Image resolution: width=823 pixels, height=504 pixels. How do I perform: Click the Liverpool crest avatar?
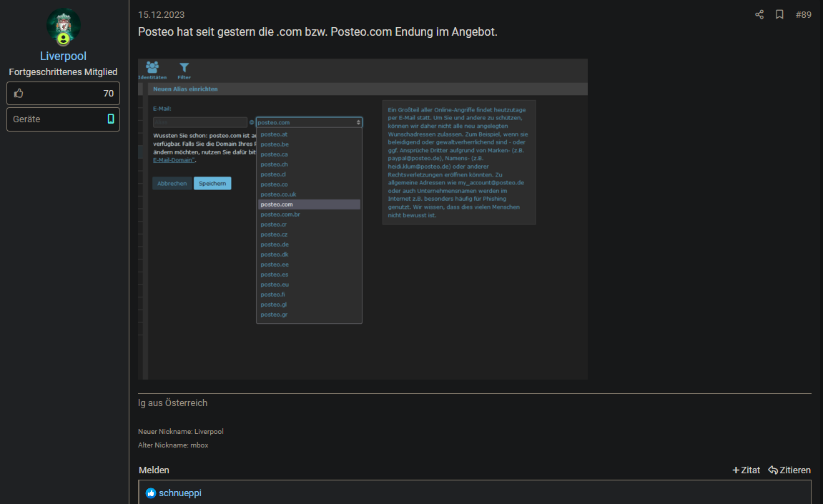[64, 27]
